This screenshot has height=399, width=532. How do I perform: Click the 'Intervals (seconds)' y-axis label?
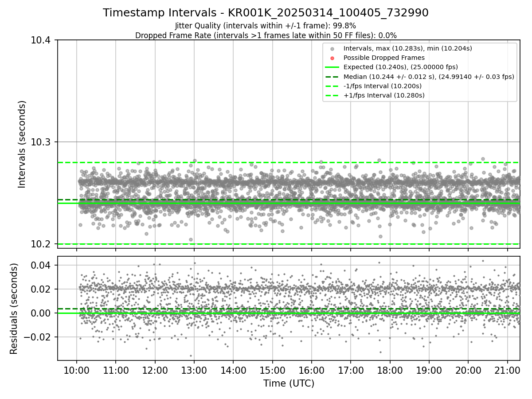click(x=23, y=144)
